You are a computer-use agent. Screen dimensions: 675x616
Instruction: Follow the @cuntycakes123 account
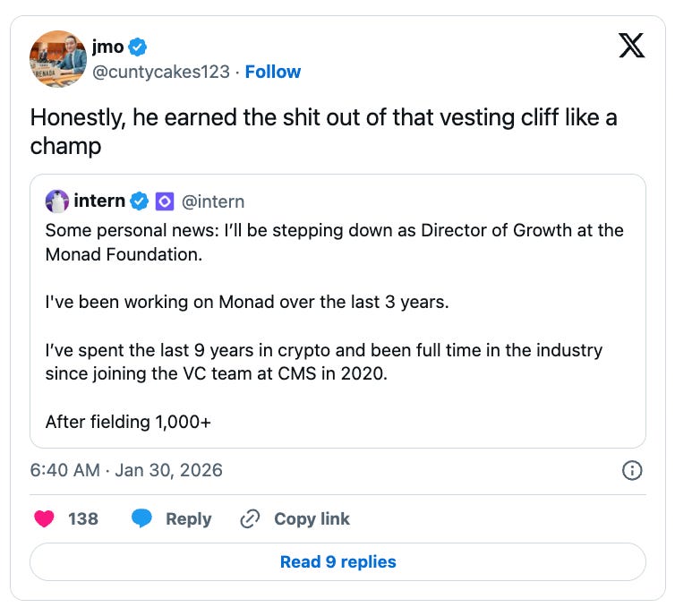[x=273, y=72]
